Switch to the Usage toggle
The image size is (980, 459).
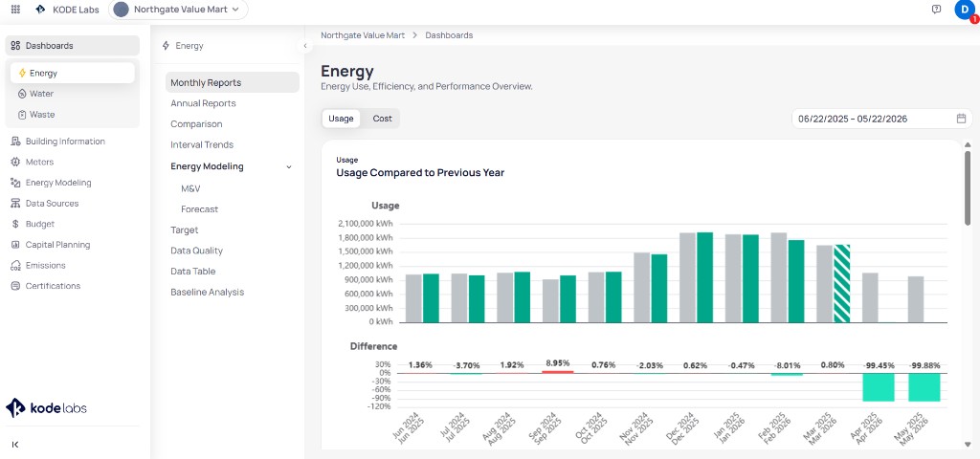tap(342, 119)
